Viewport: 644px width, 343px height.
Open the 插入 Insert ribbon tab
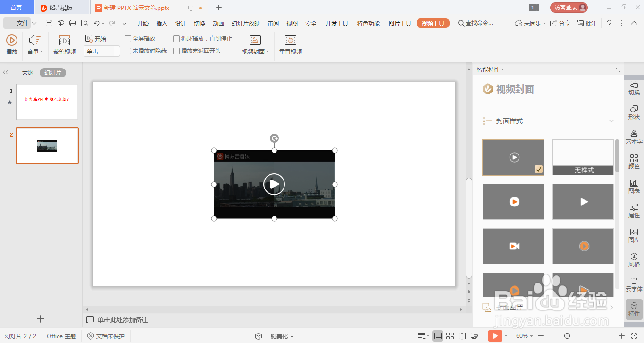162,23
